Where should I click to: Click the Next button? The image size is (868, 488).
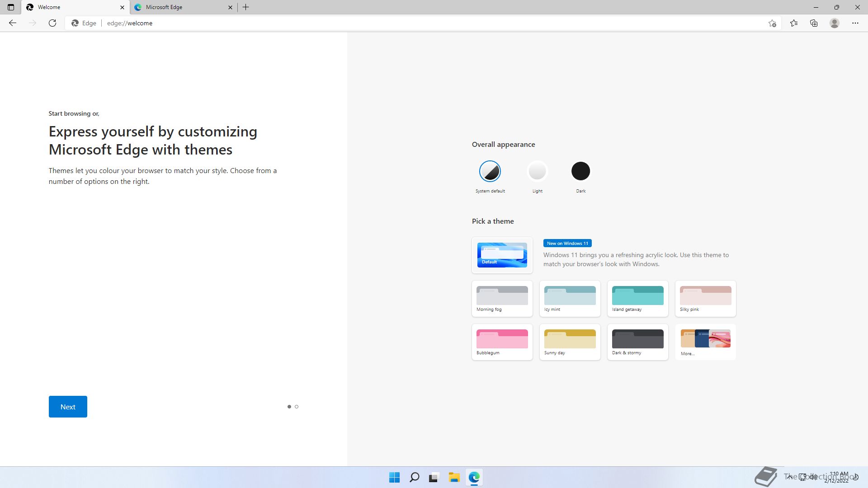click(68, 407)
